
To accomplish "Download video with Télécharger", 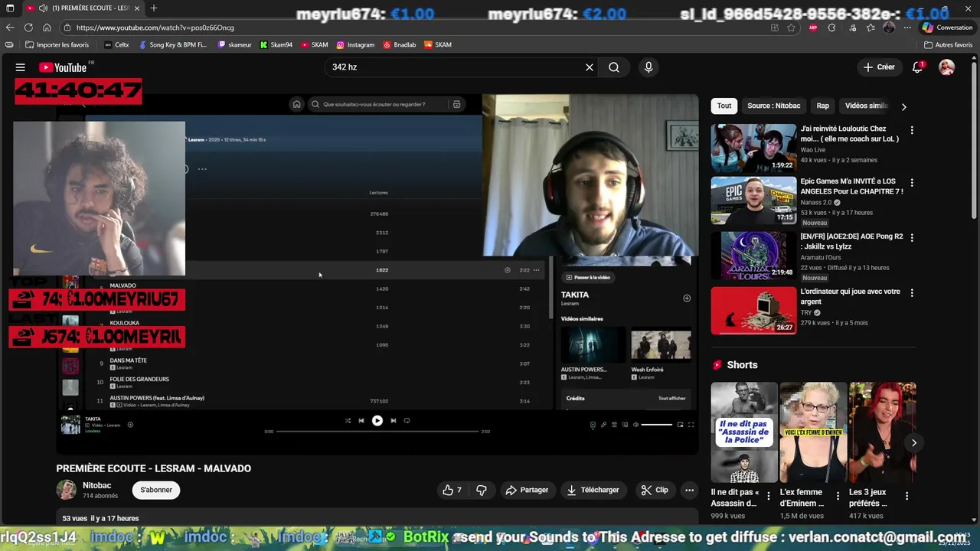I will pyautogui.click(x=593, y=490).
